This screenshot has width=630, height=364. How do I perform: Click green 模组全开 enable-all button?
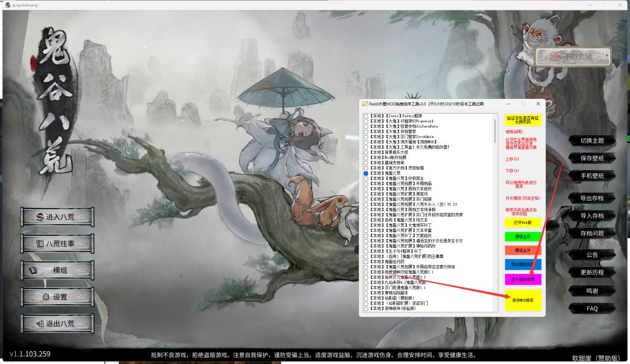click(523, 237)
